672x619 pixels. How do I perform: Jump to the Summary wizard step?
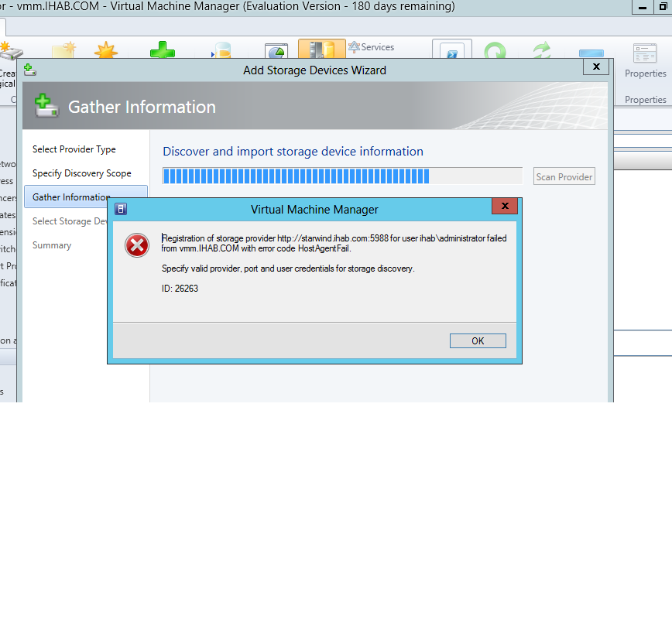coord(52,245)
